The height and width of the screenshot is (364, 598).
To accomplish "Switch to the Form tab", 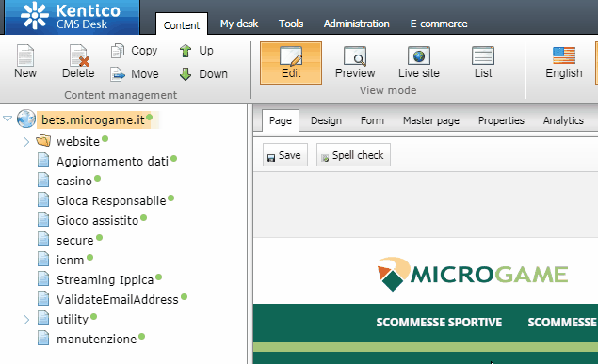I will tap(372, 120).
